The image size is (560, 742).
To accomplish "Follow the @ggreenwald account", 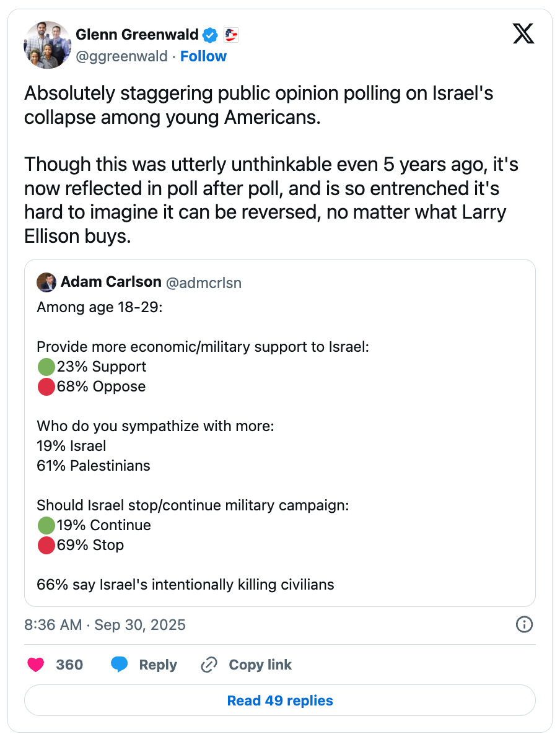I will tap(203, 56).
